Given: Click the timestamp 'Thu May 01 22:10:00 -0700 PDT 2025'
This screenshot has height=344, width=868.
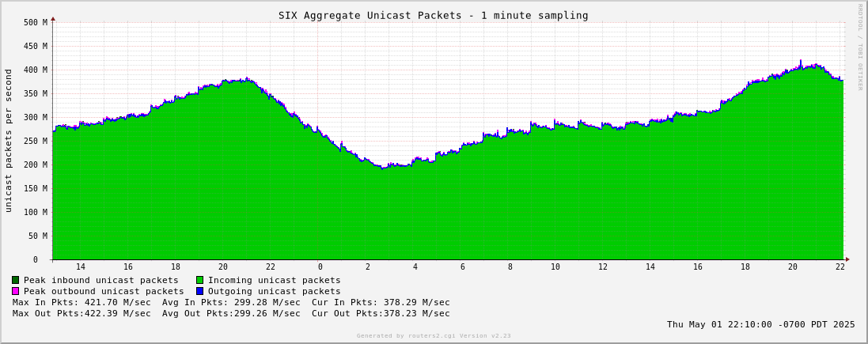Looking at the screenshot, I should click(x=760, y=324).
